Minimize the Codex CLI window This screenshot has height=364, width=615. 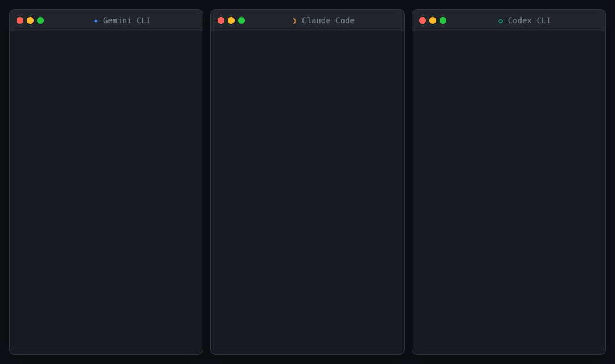click(x=433, y=20)
